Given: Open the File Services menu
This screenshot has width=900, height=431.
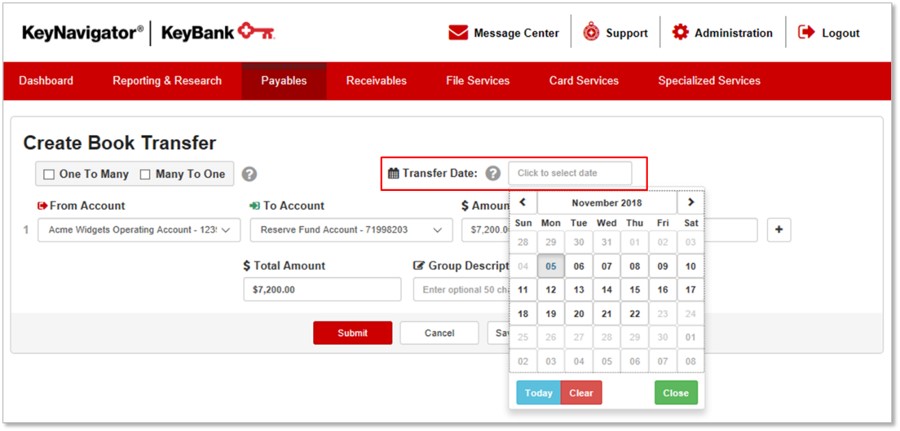Looking at the screenshot, I should click(478, 81).
